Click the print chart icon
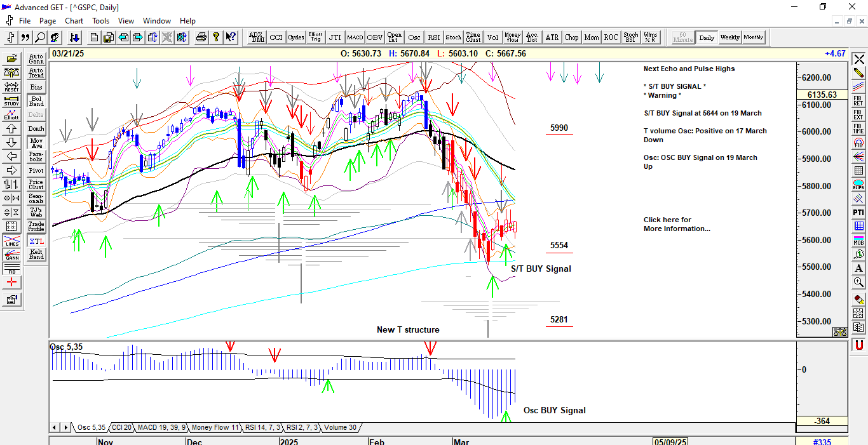Screen dimensions: 868x445 tap(201, 37)
